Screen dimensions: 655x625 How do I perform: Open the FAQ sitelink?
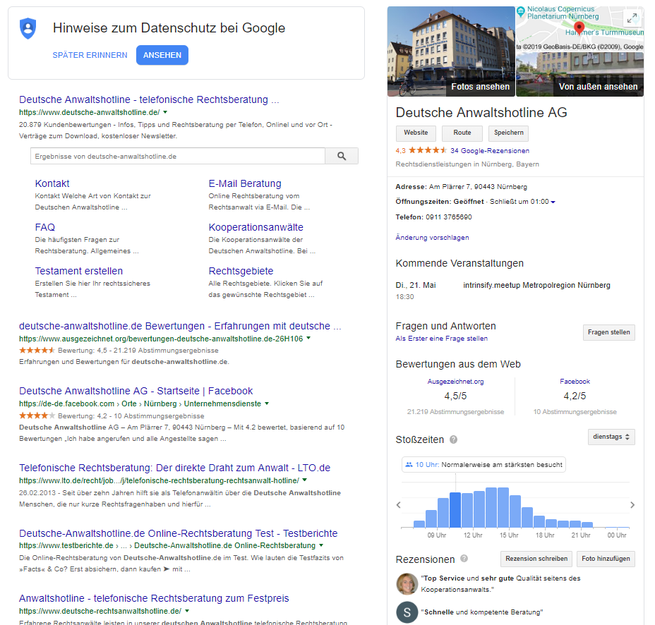click(45, 227)
